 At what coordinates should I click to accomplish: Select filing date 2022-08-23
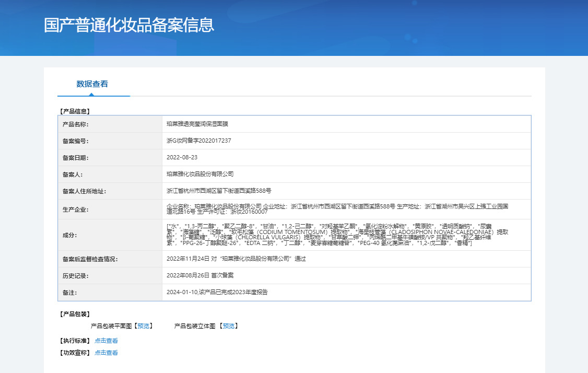[182, 157]
